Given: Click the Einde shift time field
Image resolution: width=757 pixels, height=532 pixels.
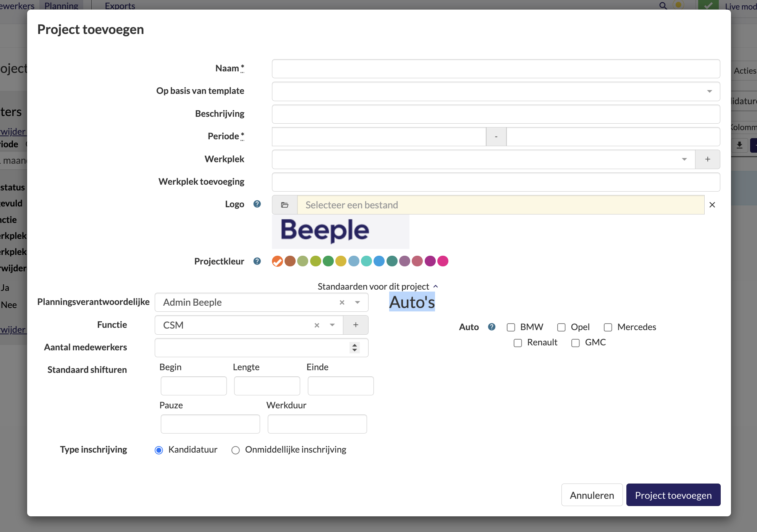Looking at the screenshot, I should (341, 386).
